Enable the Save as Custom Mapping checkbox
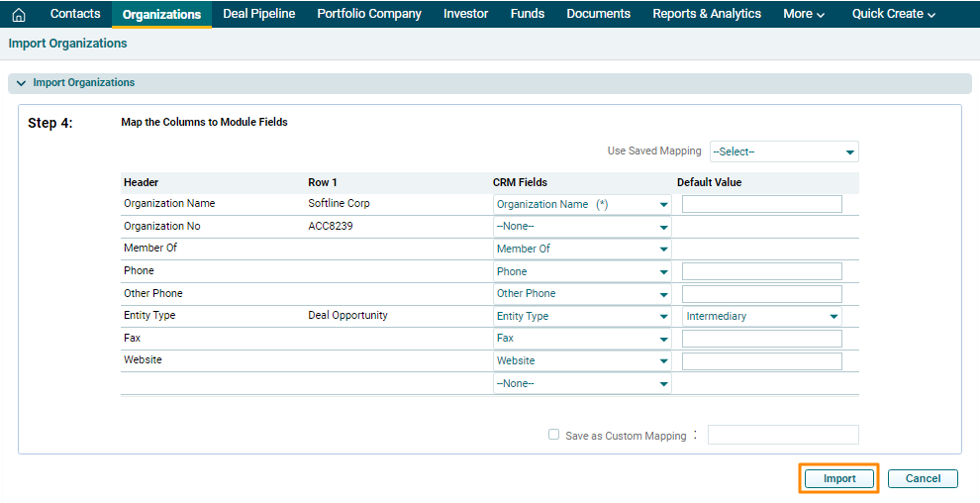The image size is (980, 503). coord(554,435)
